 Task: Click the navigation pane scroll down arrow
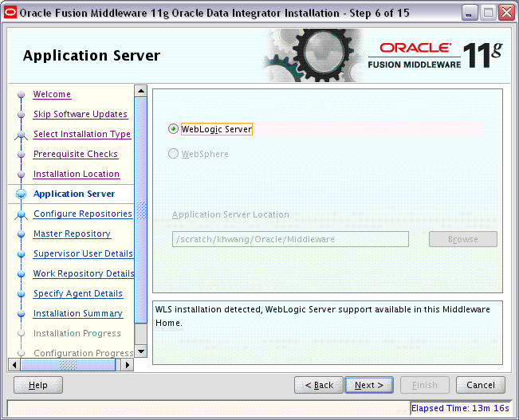coord(141,351)
